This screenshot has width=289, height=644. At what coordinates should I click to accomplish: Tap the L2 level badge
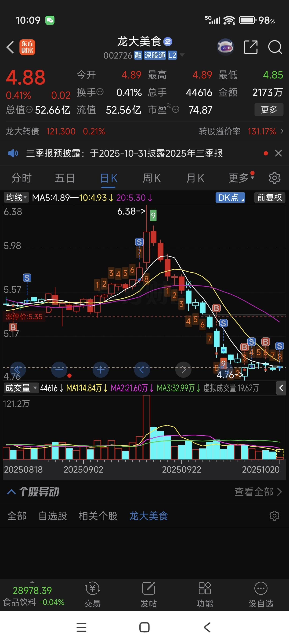coord(172,55)
